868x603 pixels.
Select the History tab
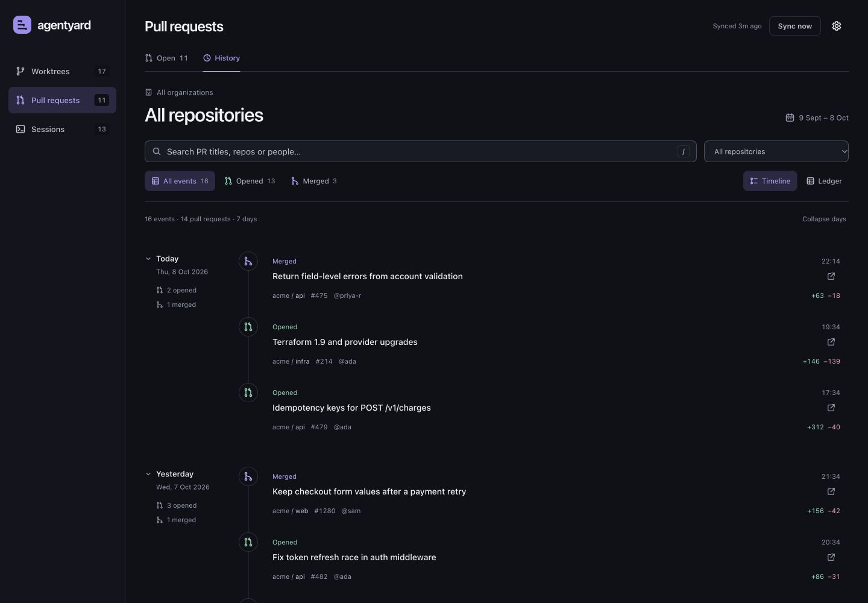221,58
